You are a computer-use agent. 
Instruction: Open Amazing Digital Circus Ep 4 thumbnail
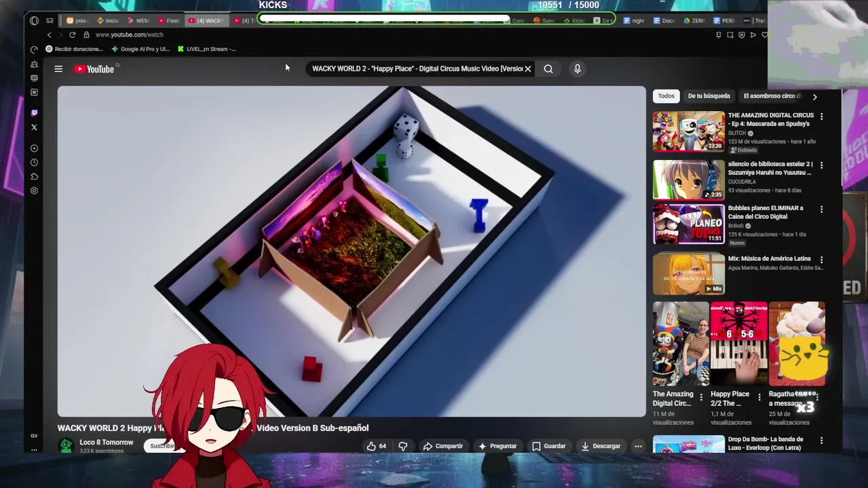[x=688, y=131]
